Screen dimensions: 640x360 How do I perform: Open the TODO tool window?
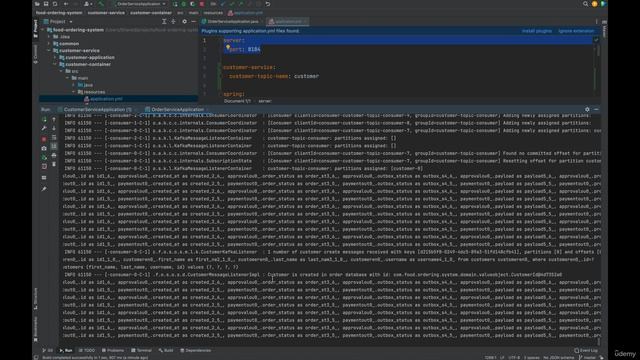pyautogui.click(x=87, y=350)
